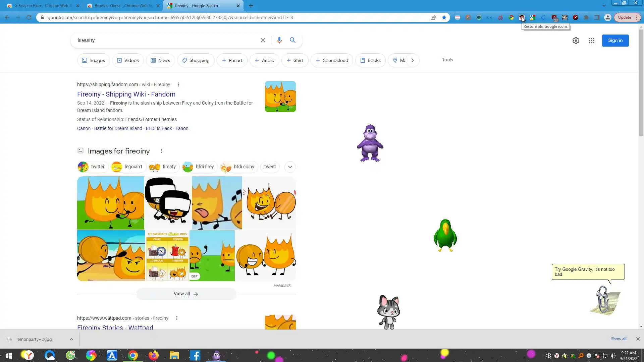Select the Images search filter
644x362 pixels.
(94, 60)
